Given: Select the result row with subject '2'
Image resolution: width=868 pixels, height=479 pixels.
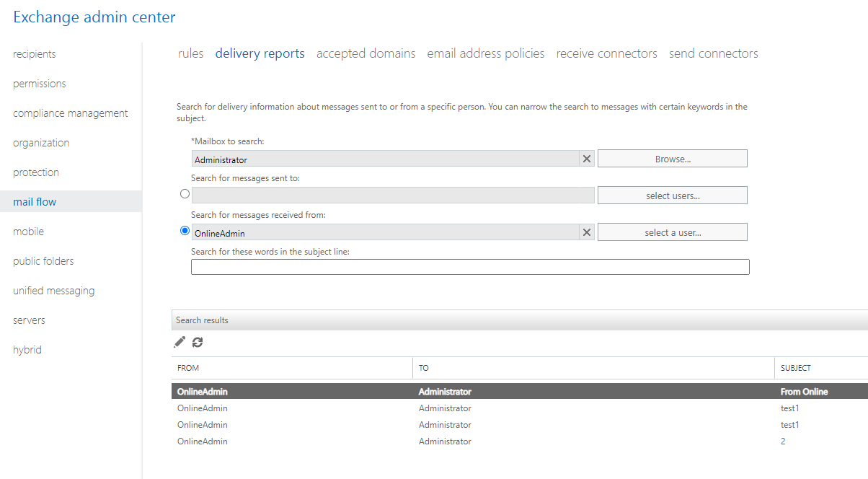Looking at the screenshot, I should [x=520, y=441].
